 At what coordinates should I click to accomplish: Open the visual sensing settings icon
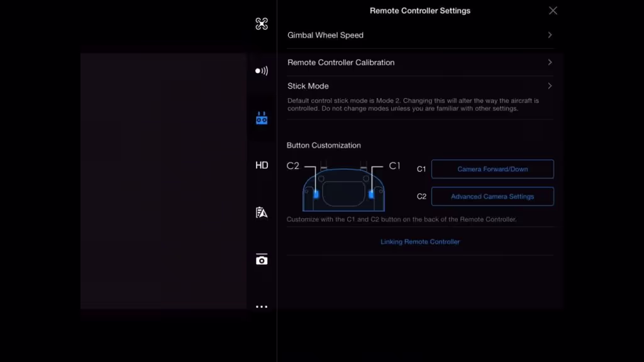click(262, 71)
